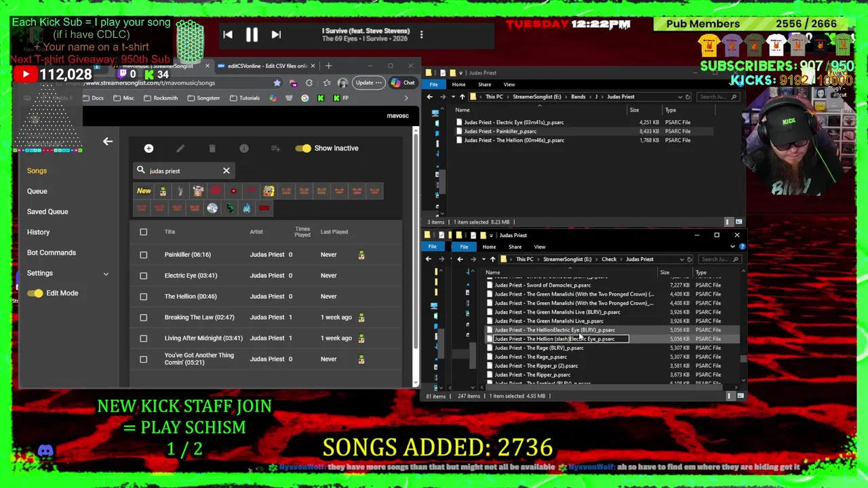Bookmark star icon in the address bar

(277, 83)
